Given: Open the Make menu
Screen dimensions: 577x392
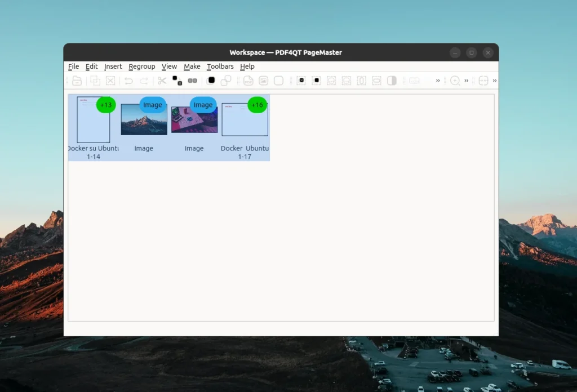Looking at the screenshot, I should point(192,66).
